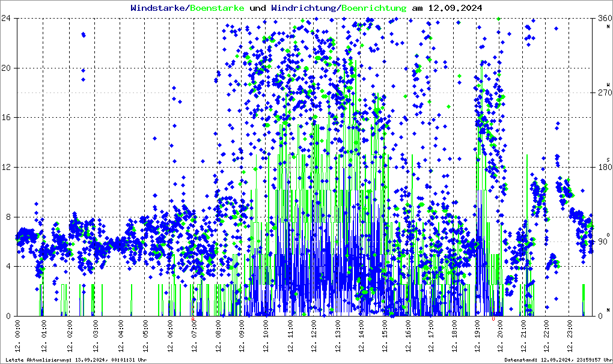This screenshot has height=364, width=613.
Task: Click the 16 value on left axis
Action: [x=8, y=118]
